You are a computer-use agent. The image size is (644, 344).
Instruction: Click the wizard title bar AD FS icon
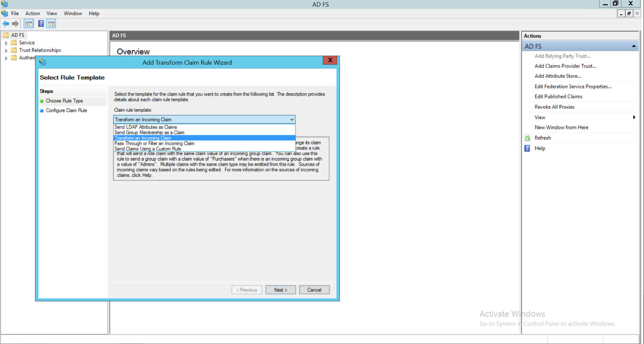pos(42,62)
